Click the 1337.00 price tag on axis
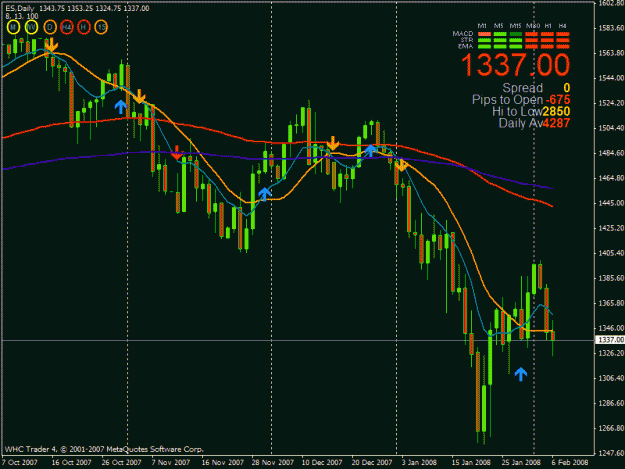 [x=610, y=340]
